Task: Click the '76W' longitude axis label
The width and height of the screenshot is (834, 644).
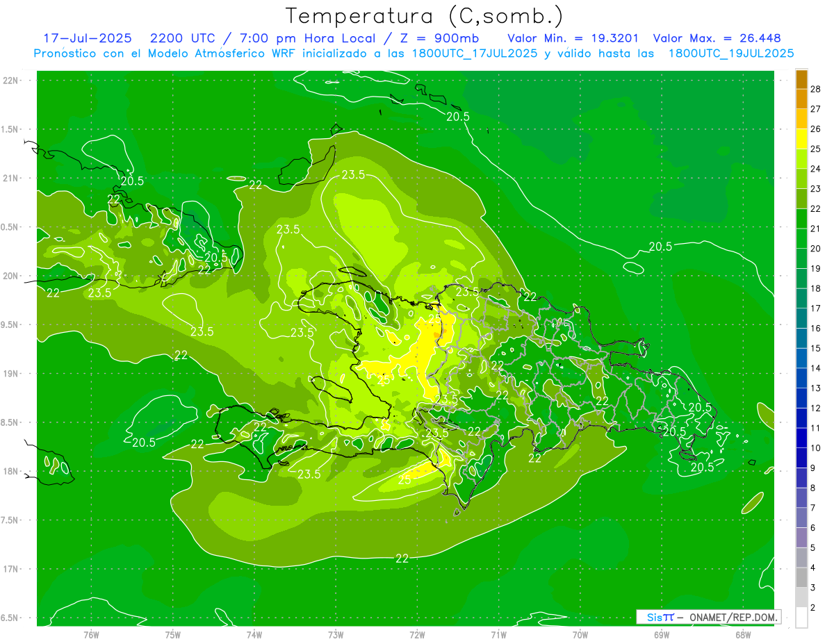Action: coord(91,635)
